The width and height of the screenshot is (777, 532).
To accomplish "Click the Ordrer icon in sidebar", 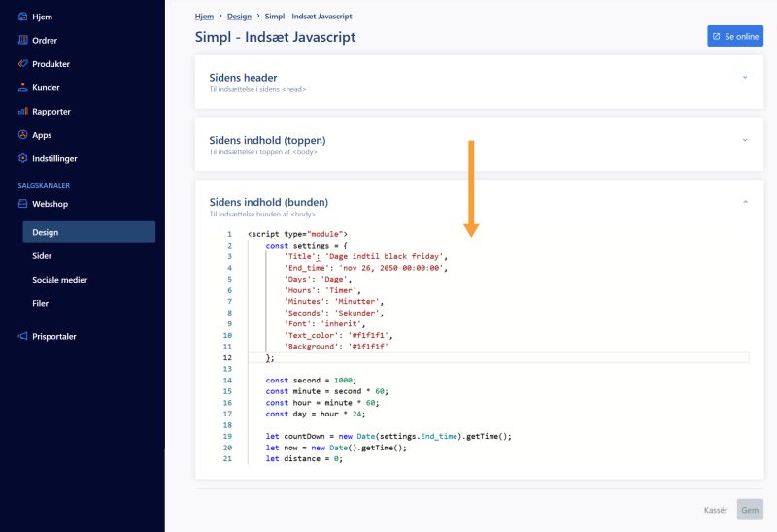I will pos(22,40).
